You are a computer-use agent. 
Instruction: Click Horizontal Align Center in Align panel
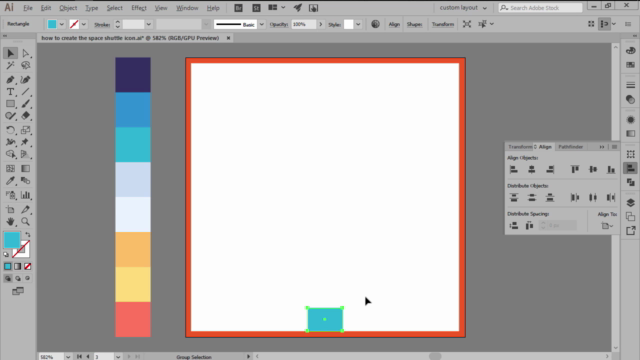(x=531, y=169)
